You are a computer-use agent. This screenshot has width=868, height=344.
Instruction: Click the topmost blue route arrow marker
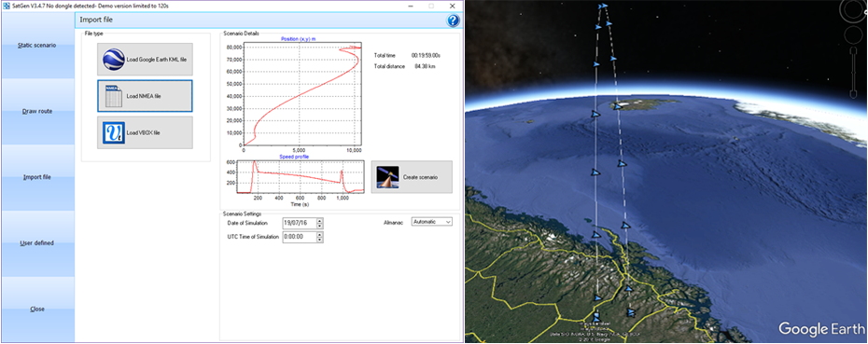click(603, 6)
